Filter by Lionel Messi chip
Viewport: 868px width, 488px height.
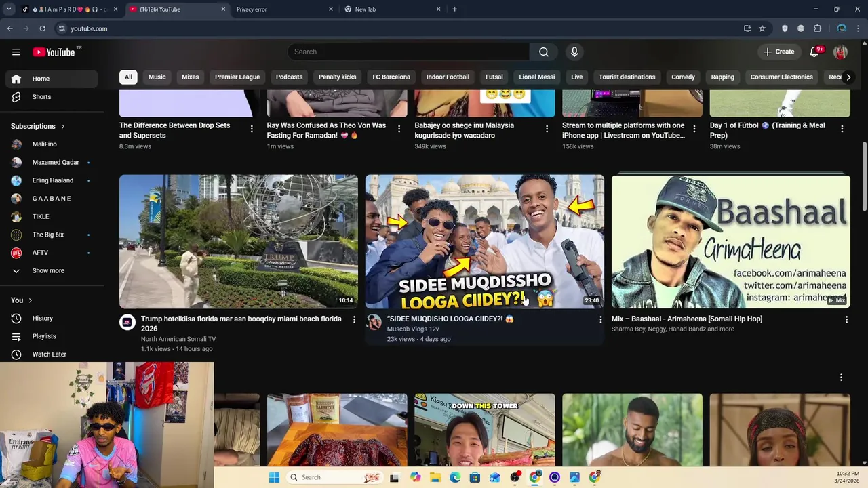pyautogui.click(x=537, y=77)
